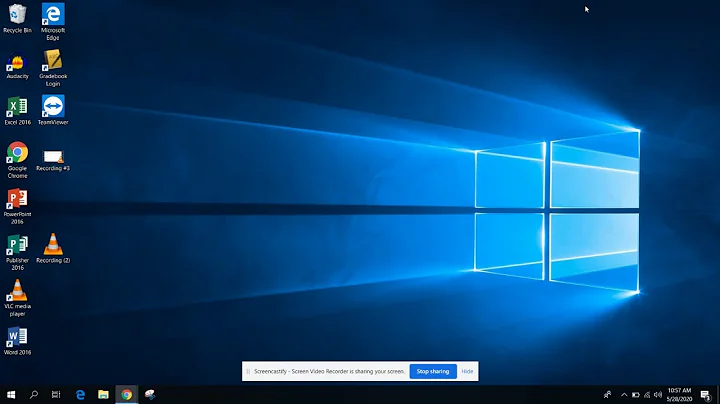Viewport: 720px width, 404px height.
Task: Hide the Screencastify sharing notification
Action: pos(467,371)
